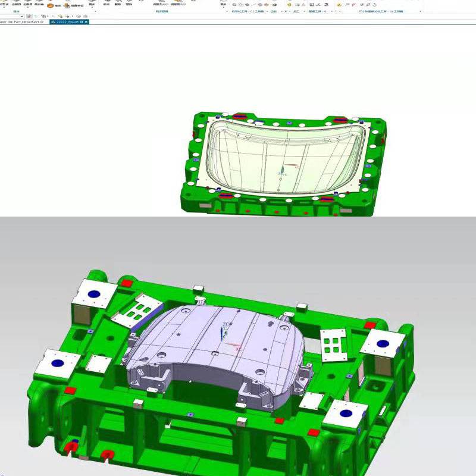Click the save-disk icon in the upper-right toolbar
476x476 pixels.
[311, 5]
